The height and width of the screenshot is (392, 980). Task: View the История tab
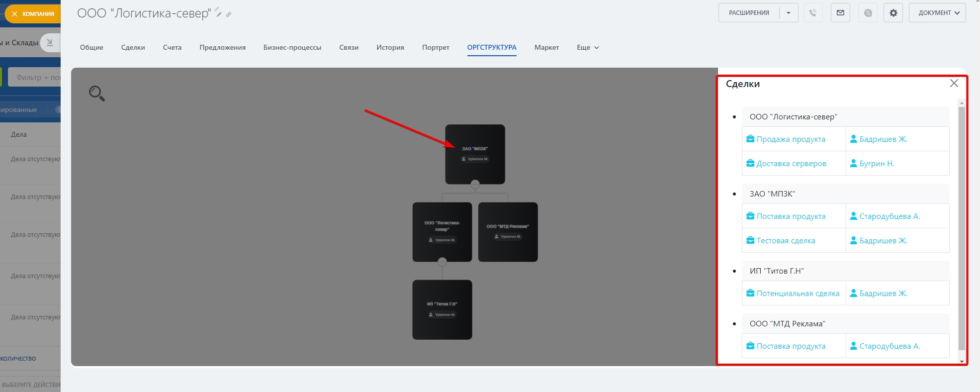click(x=390, y=48)
